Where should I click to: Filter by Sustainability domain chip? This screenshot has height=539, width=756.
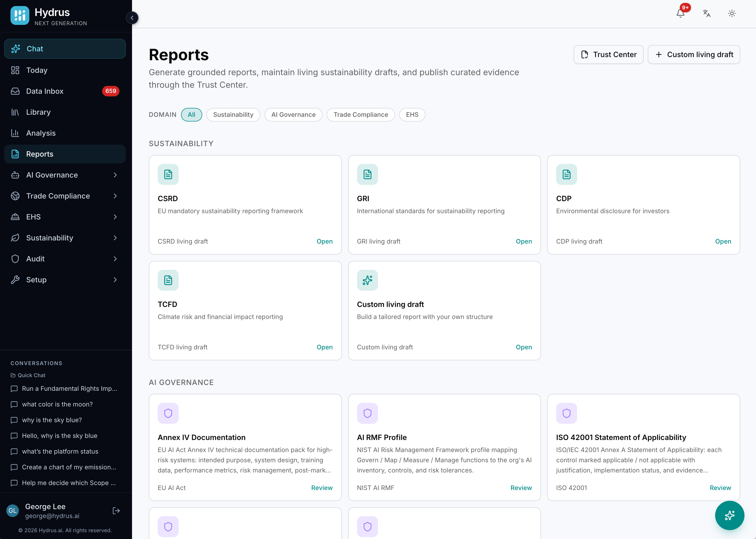(233, 114)
